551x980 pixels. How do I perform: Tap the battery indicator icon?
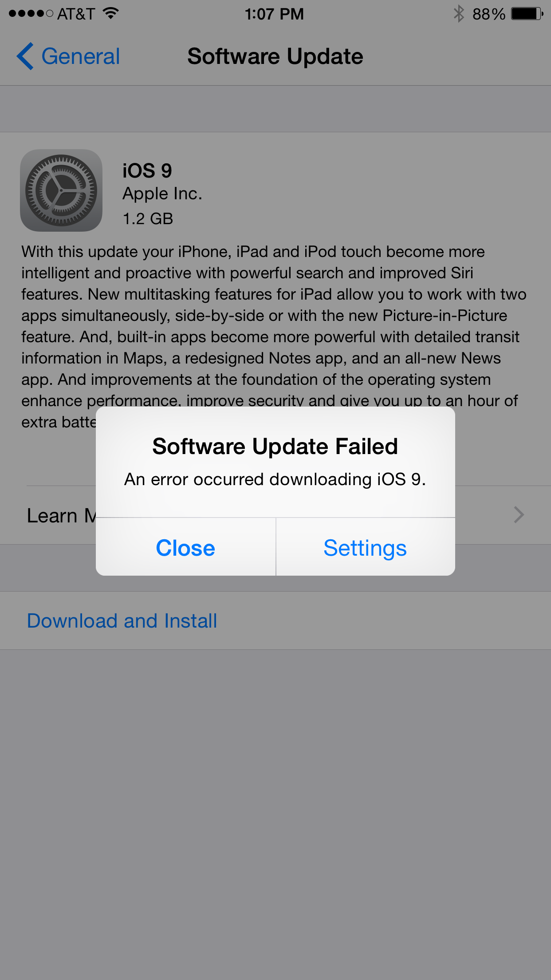point(527,14)
